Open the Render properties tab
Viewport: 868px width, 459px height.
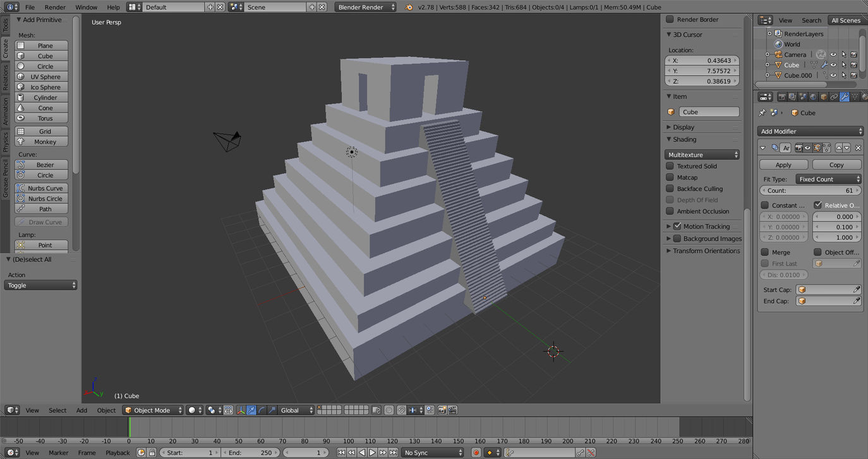(783, 96)
